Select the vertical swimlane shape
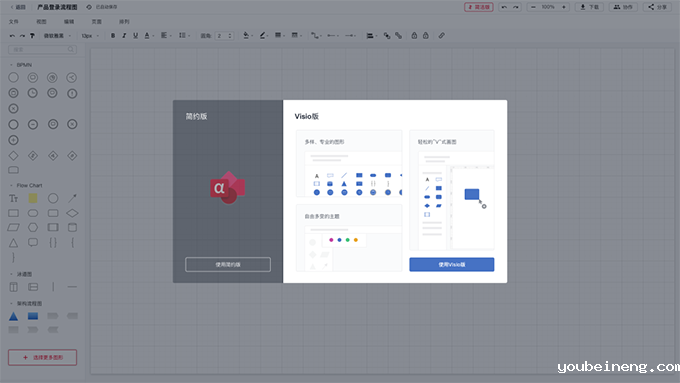 (13, 287)
